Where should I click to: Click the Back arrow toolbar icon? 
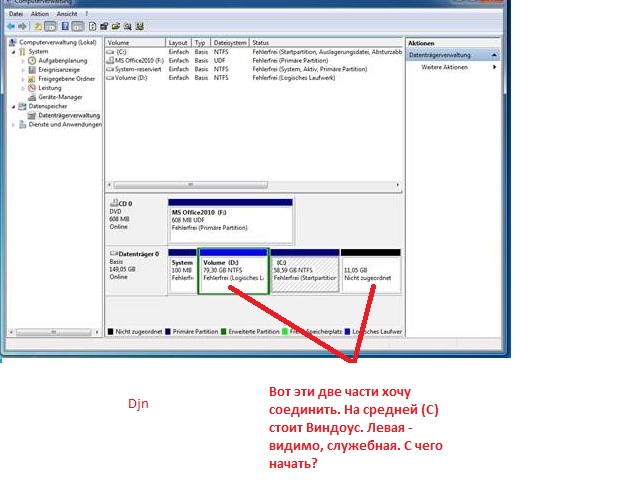pyautogui.click(x=12, y=27)
